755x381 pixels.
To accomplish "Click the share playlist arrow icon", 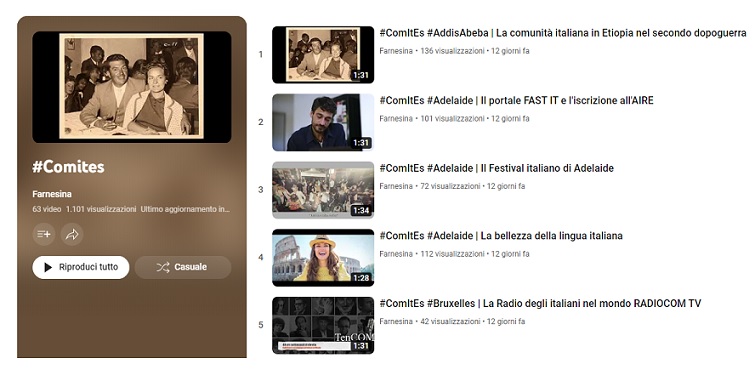I will click(x=72, y=234).
